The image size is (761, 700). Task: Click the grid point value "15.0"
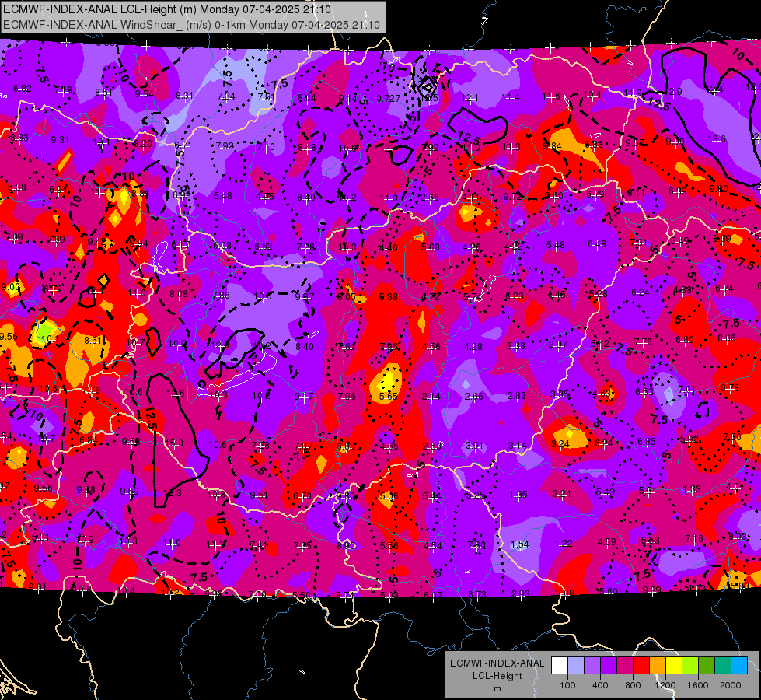174,443
